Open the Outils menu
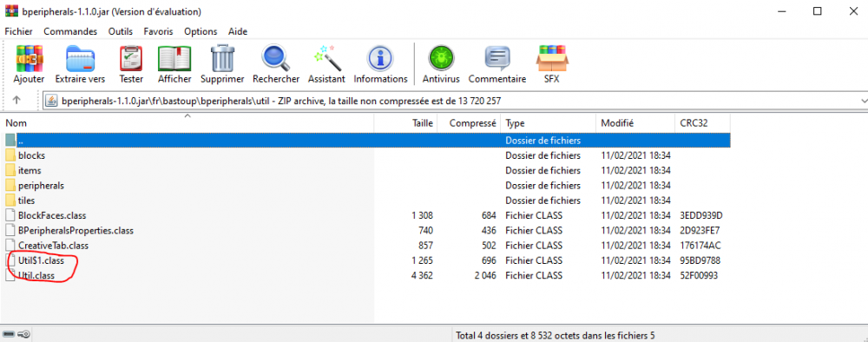868x342 pixels. click(x=120, y=31)
